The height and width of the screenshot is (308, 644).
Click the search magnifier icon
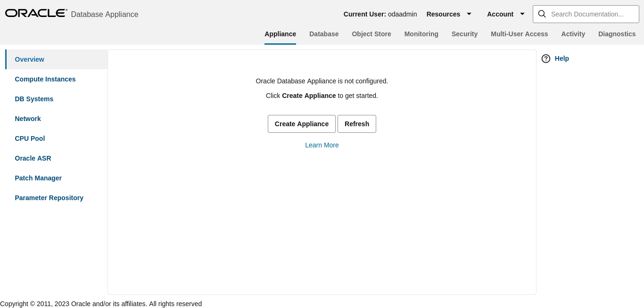click(542, 14)
